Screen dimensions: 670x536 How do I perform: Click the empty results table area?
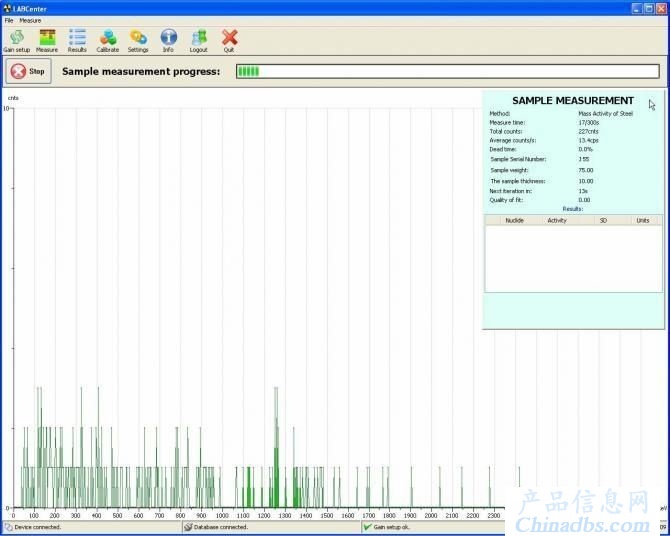(x=573, y=259)
